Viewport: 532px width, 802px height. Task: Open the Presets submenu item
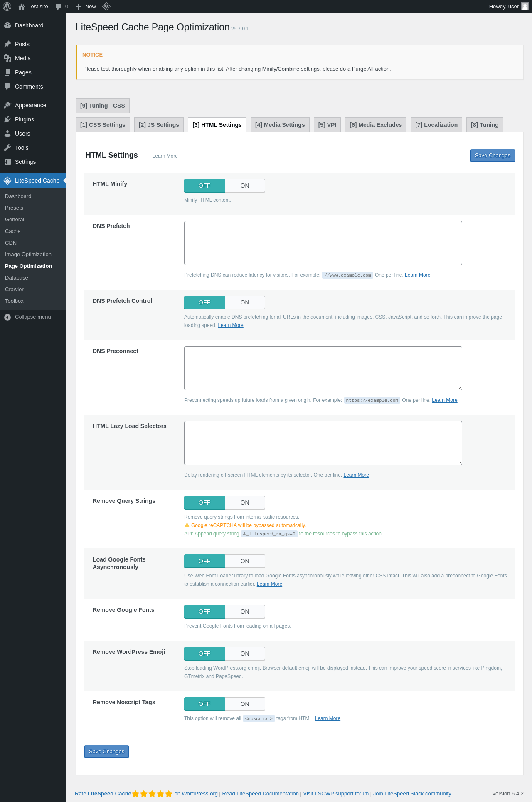pos(14,208)
